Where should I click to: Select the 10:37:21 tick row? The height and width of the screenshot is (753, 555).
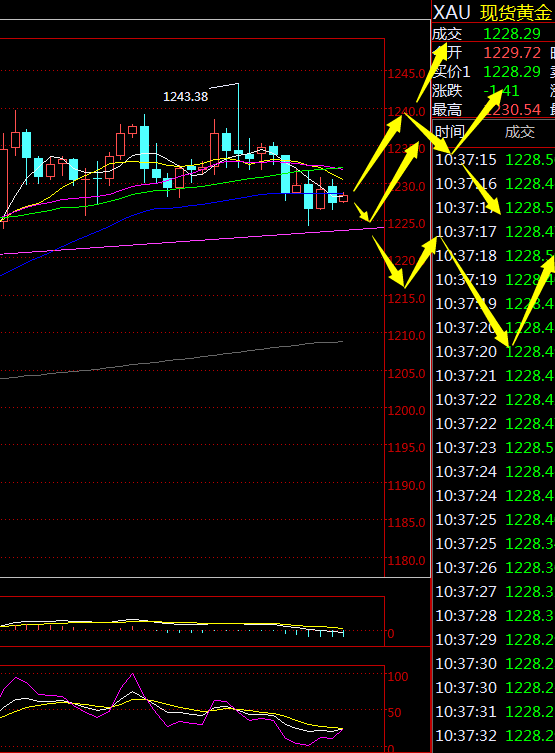[495, 376]
